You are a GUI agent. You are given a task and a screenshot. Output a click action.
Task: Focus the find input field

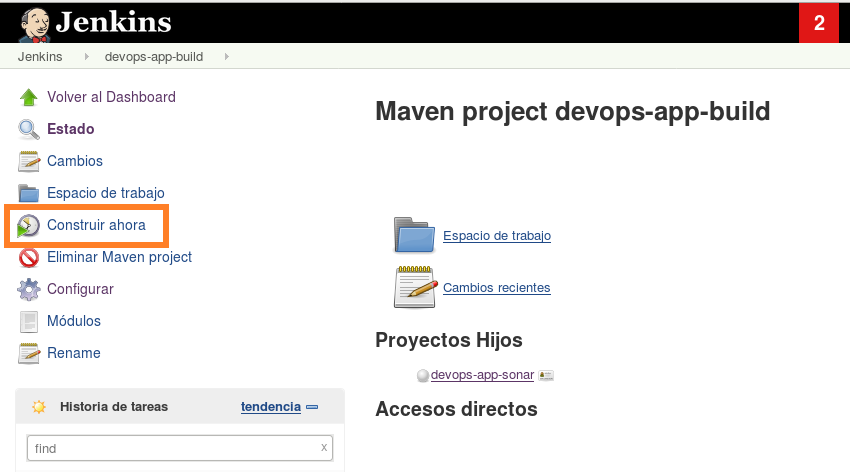(x=170, y=448)
